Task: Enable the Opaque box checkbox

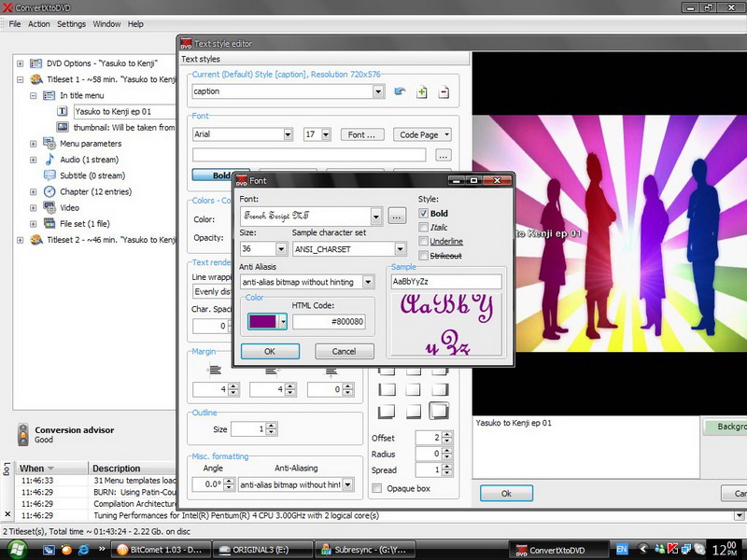Action: click(x=377, y=488)
